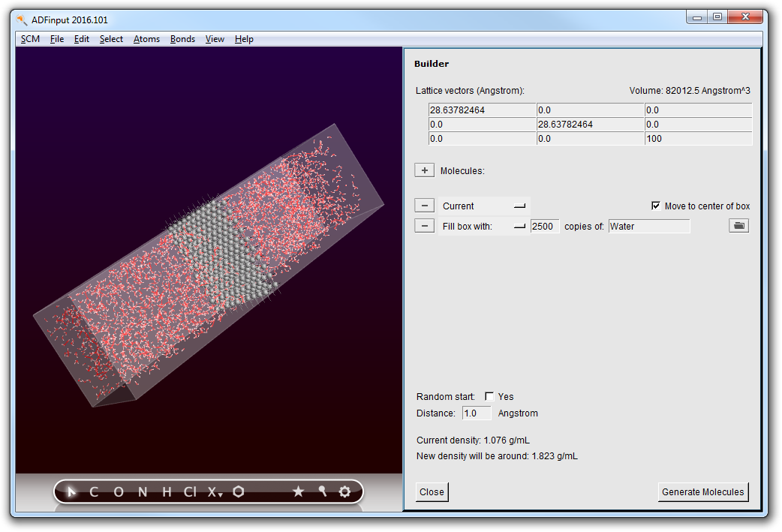Image resolution: width=782 pixels, height=532 pixels.
Task: Browse for molecule with folder icon
Action: coord(739,226)
